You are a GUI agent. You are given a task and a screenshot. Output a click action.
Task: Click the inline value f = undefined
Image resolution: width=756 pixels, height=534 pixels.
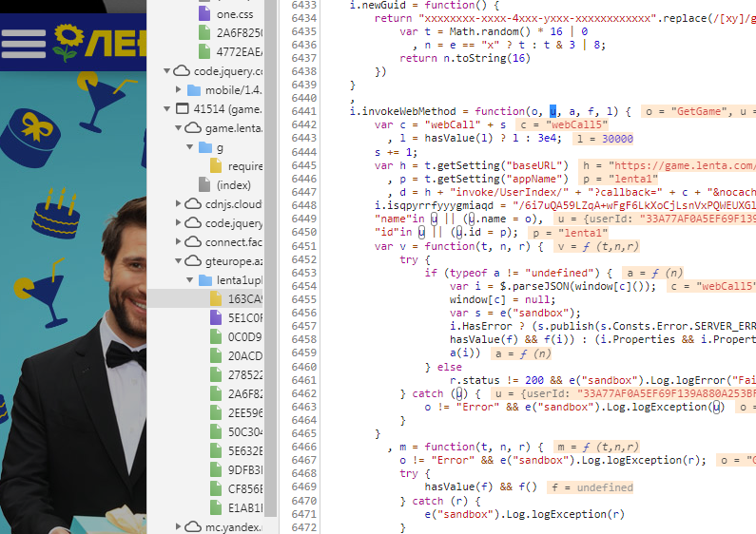tap(591, 487)
